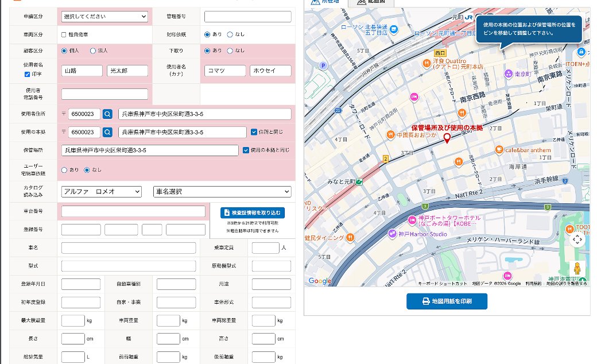Select なし for ユーザー宅納車依頼
597x364 pixels.
point(87,170)
